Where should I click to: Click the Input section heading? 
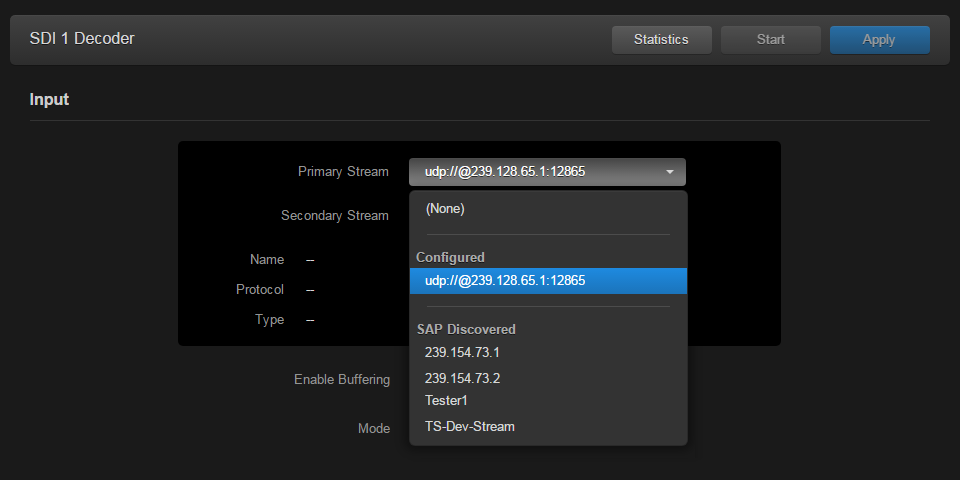coord(49,100)
